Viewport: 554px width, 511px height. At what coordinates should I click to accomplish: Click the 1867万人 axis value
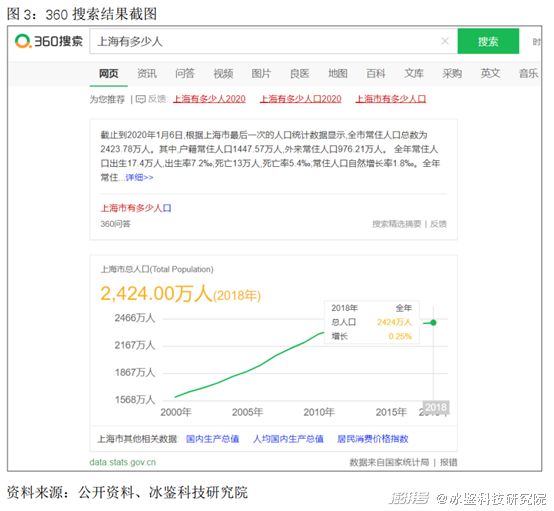point(135,372)
